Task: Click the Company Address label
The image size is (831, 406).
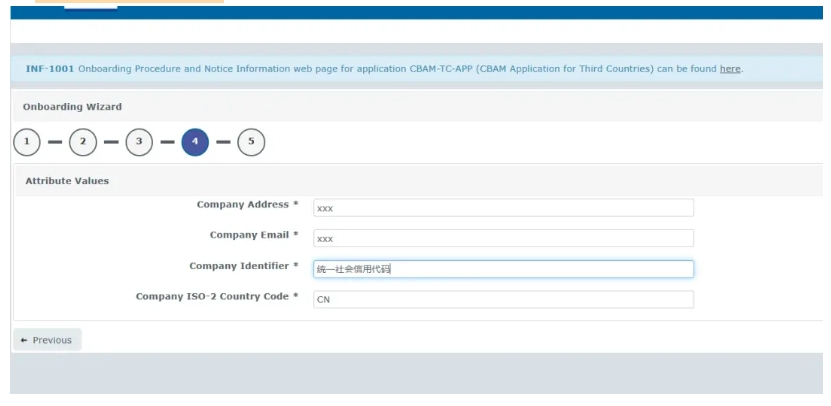Action: pos(248,205)
